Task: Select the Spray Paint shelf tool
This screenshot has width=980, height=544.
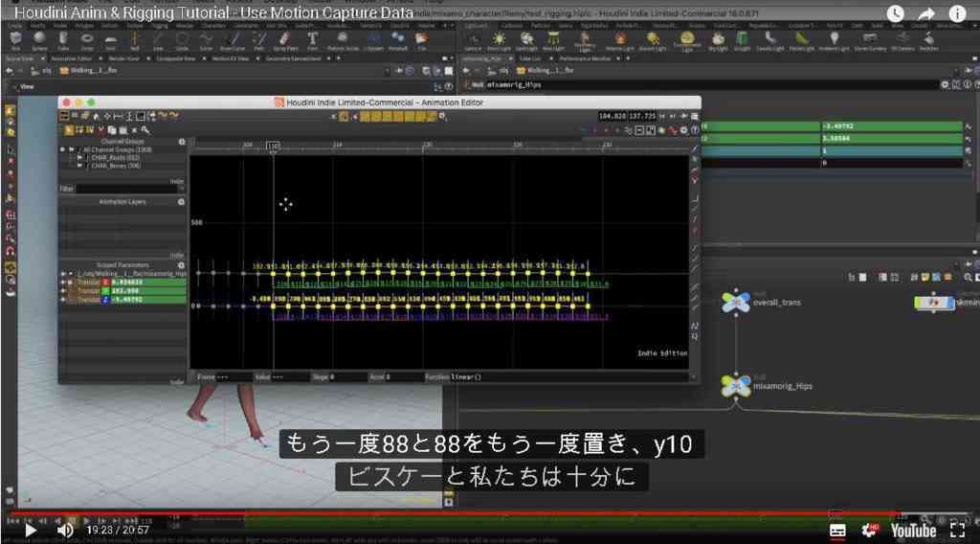Action: 285,39
